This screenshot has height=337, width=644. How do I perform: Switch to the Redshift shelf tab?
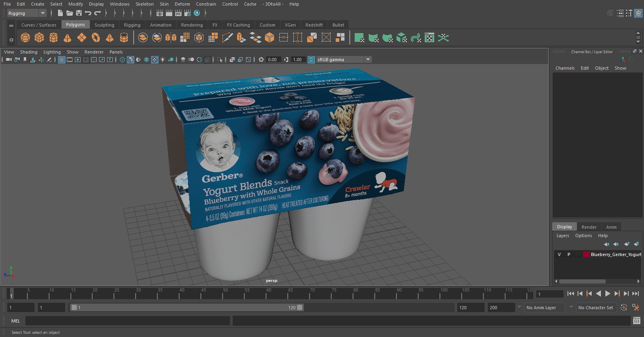pyautogui.click(x=314, y=25)
